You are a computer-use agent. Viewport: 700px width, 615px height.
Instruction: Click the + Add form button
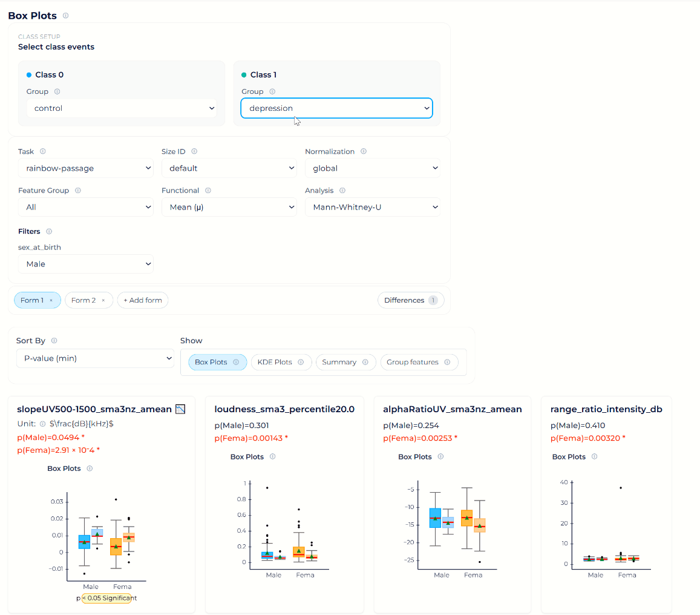pyautogui.click(x=143, y=300)
